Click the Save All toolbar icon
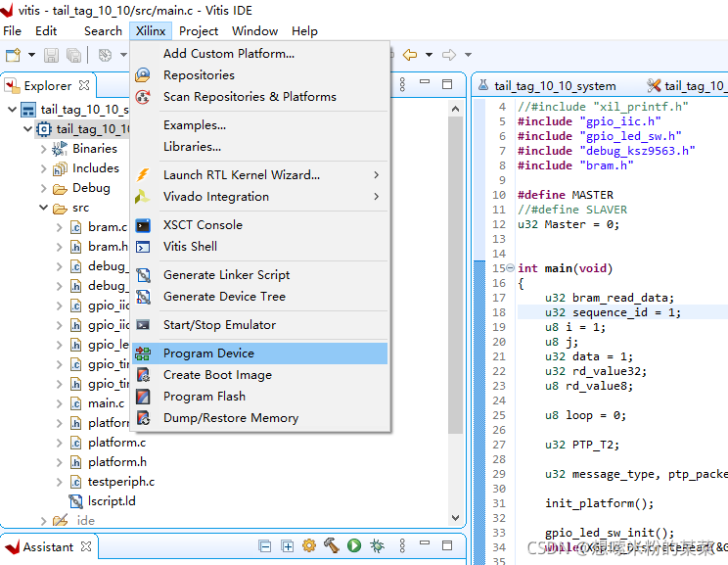The width and height of the screenshot is (728, 565). pos(73,55)
